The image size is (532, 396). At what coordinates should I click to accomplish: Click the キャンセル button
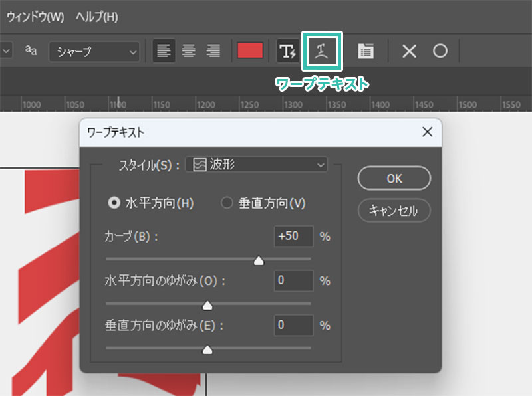[x=394, y=211]
